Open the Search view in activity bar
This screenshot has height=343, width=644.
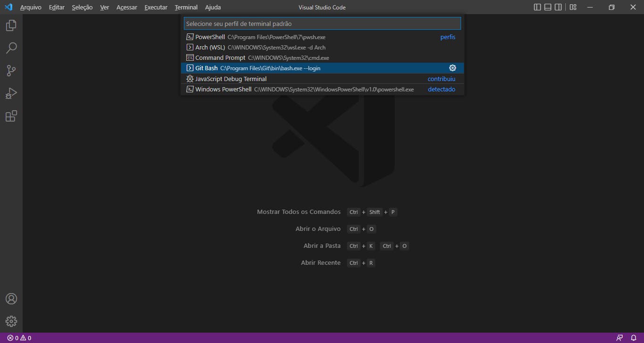click(11, 48)
